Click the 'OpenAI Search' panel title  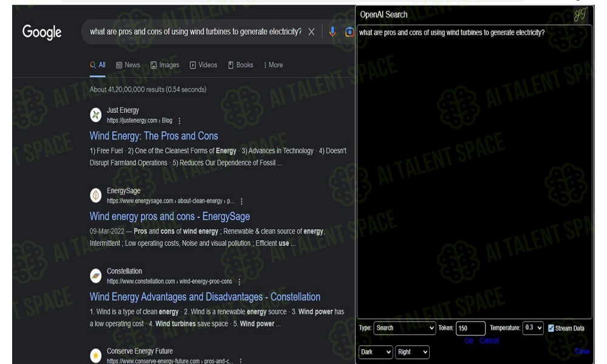(x=384, y=15)
